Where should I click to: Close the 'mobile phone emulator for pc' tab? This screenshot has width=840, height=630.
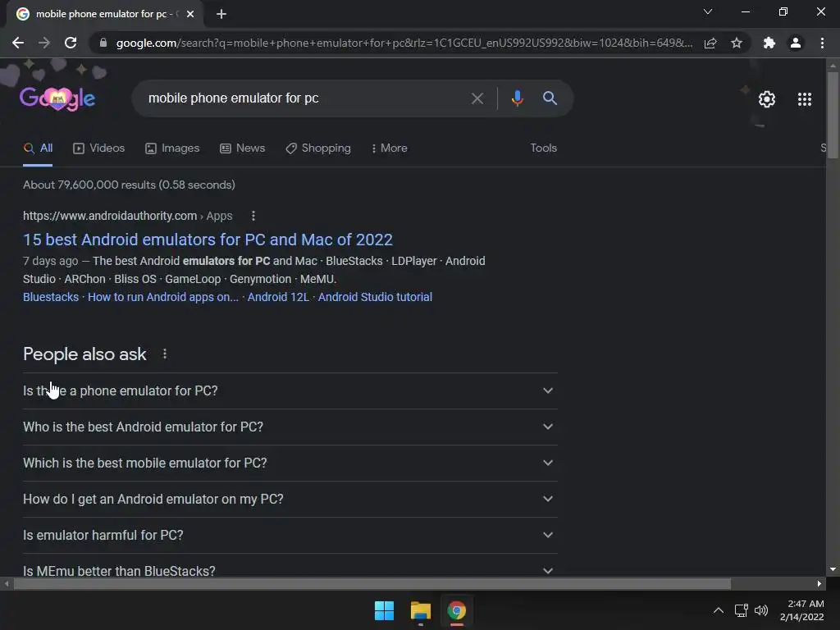[x=190, y=14]
